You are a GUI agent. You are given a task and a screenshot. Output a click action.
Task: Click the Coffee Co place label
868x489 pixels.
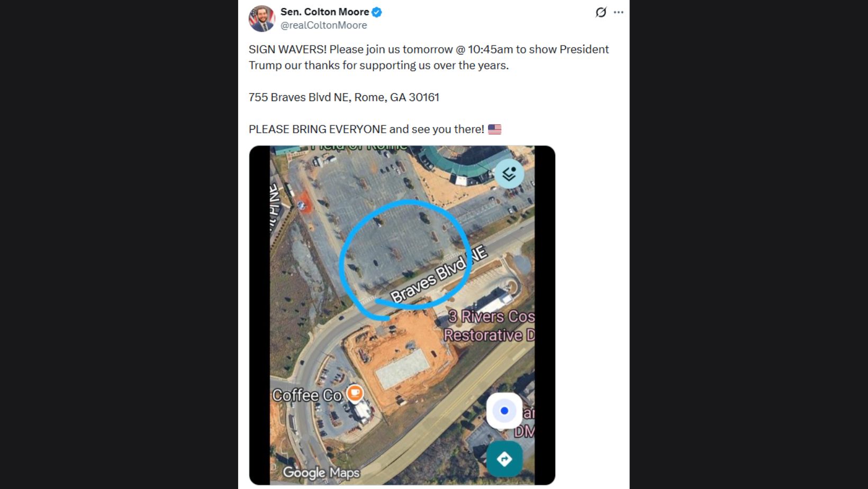tap(307, 395)
